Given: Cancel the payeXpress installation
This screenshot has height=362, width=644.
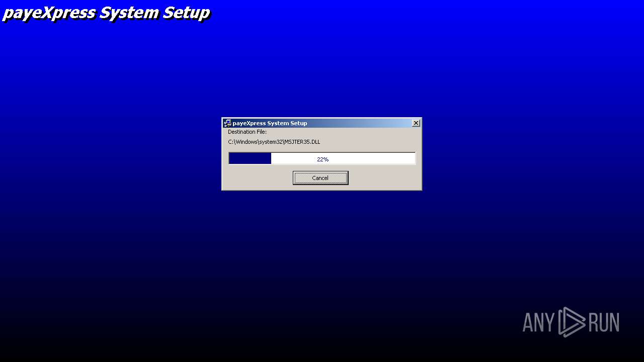Looking at the screenshot, I should pyautogui.click(x=320, y=178).
